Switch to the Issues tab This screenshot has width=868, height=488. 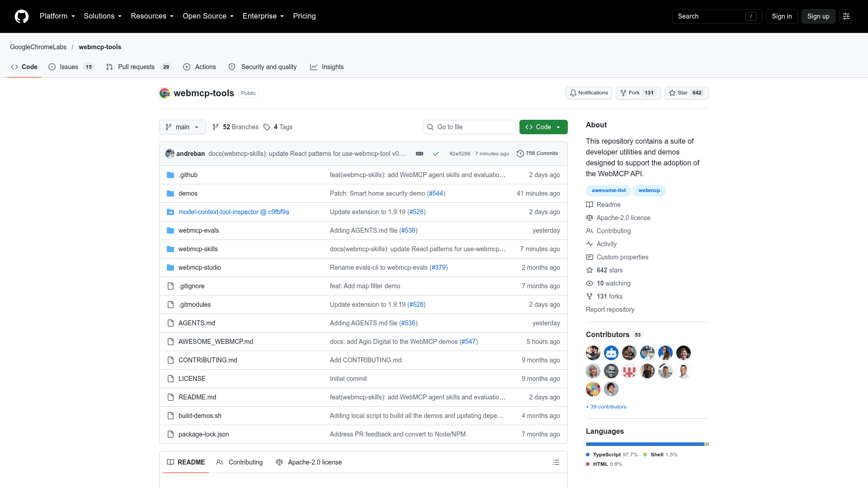click(x=71, y=67)
